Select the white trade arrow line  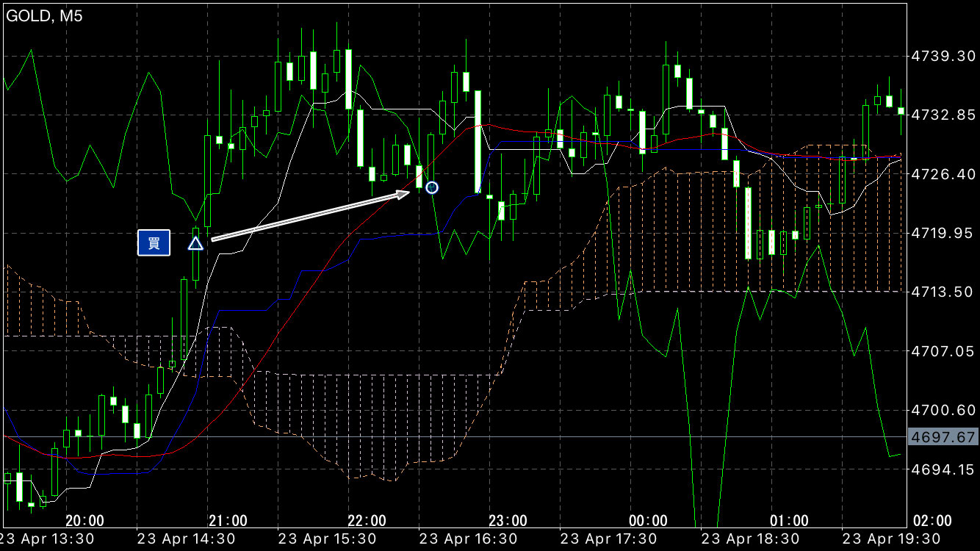tap(309, 216)
